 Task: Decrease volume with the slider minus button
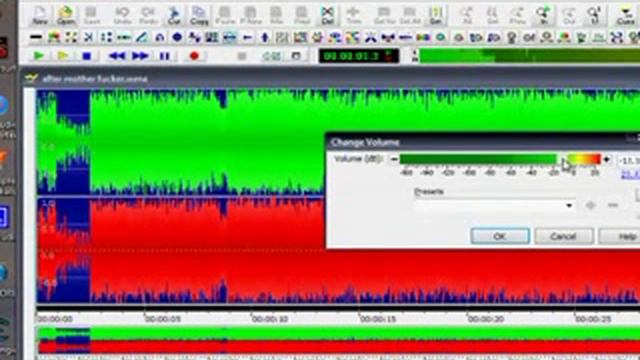click(x=393, y=159)
